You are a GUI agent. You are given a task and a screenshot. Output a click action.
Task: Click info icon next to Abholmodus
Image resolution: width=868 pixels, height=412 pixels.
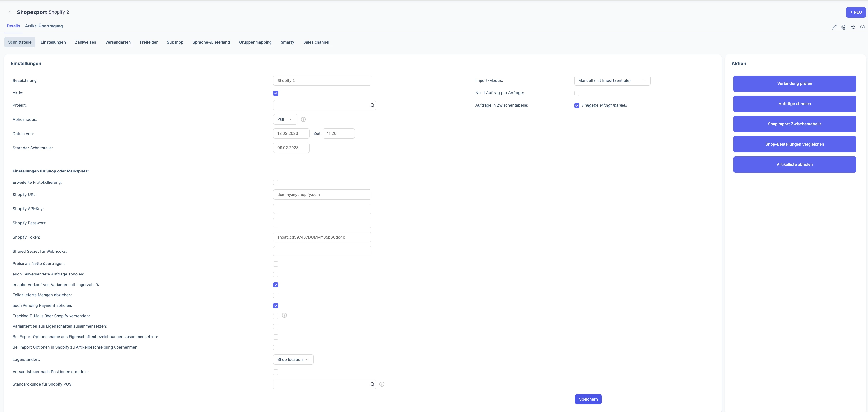(303, 120)
